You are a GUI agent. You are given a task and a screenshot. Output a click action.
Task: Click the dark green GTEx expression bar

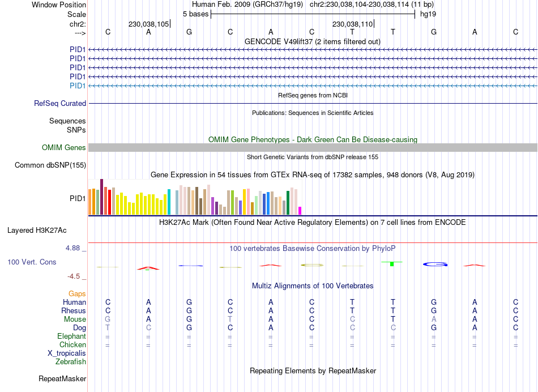(288, 203)
